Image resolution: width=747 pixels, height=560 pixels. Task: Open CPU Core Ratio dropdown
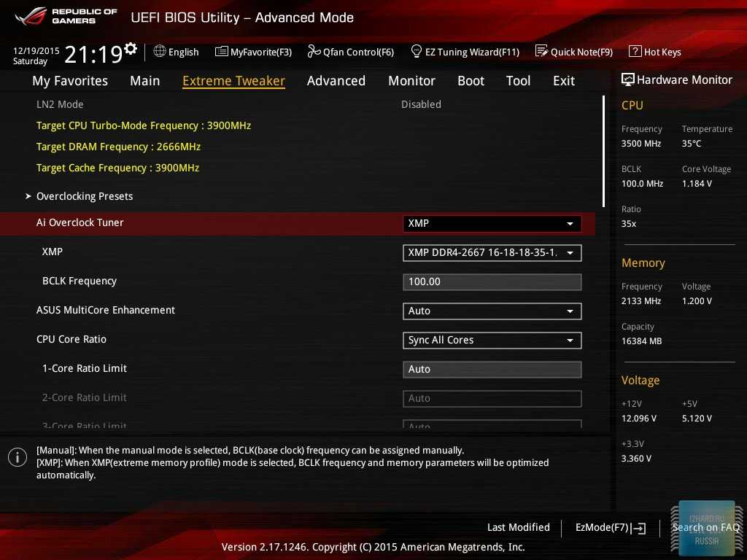pyautogui.click(x=492, y=340)
